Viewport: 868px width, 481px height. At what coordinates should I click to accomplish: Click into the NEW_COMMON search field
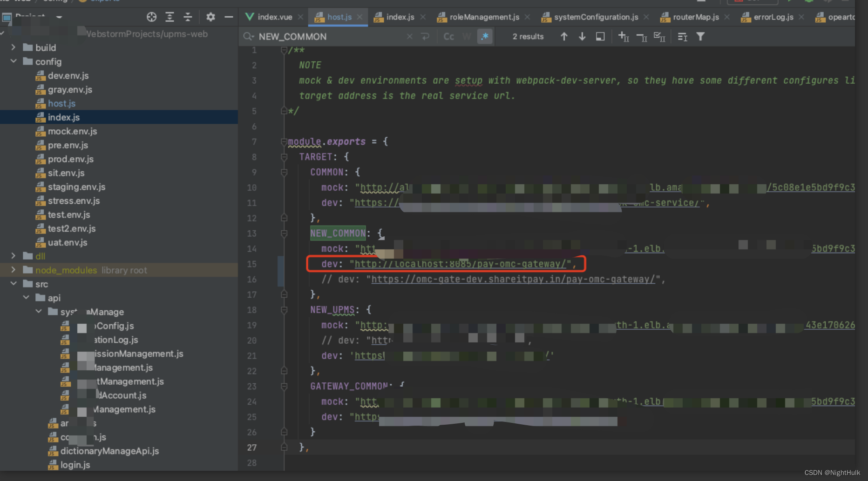click(x=331, y=36)
